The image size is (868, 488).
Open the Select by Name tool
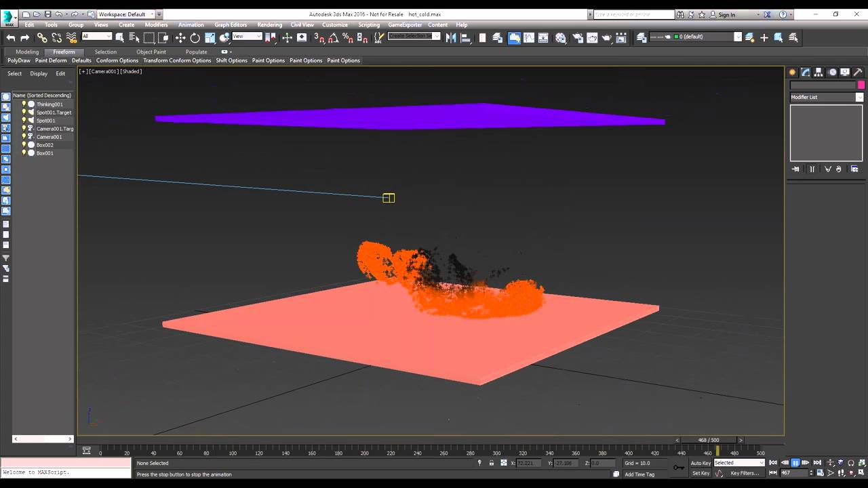[134, 38]
